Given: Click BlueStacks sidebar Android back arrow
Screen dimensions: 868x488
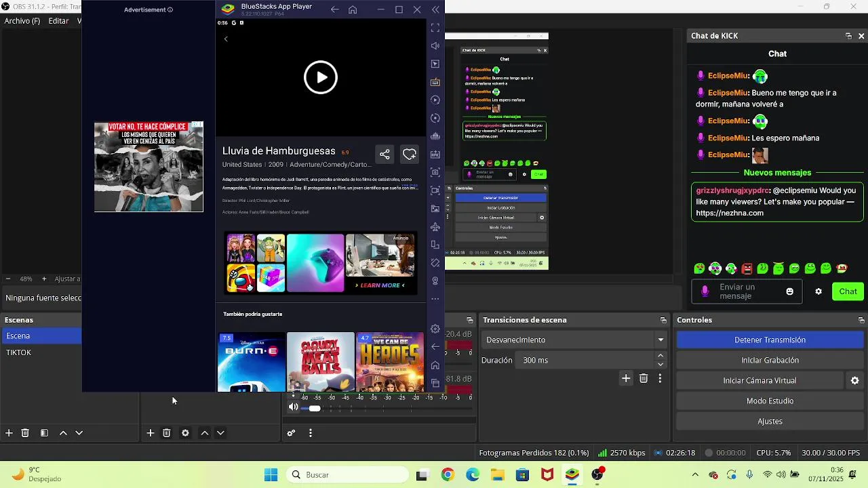Looking at the screenshot, I should click(x=435, y=347).
